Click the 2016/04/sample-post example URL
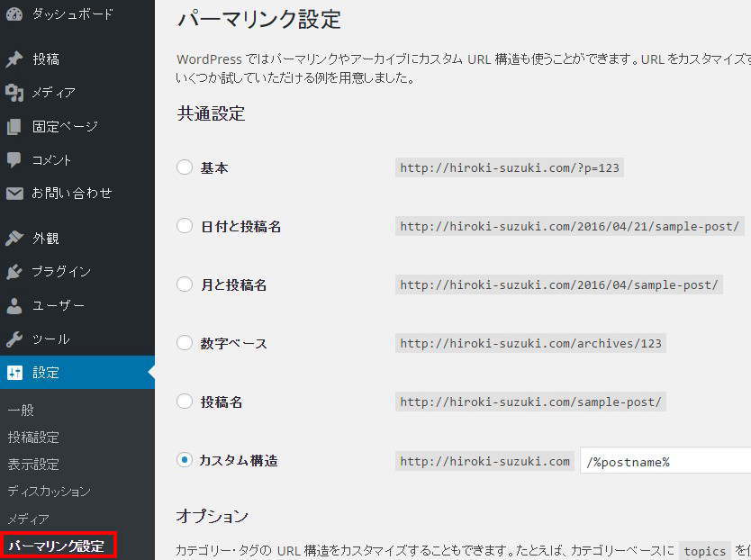751x560 pixels. 559,285
